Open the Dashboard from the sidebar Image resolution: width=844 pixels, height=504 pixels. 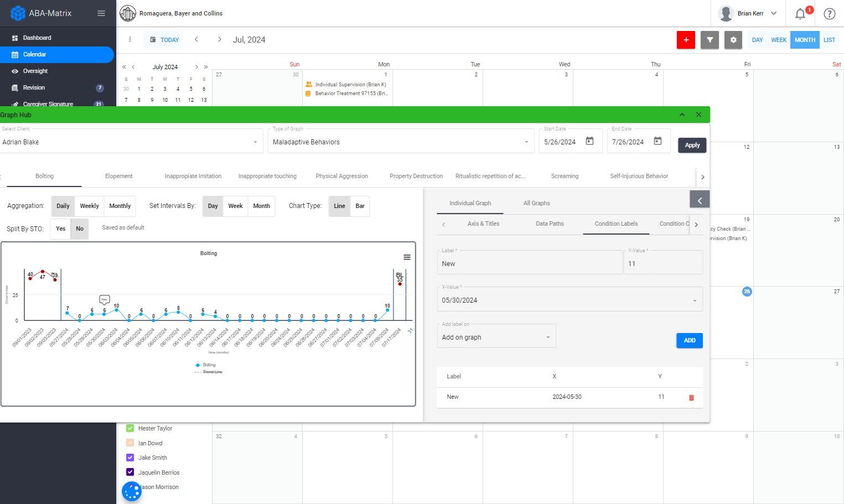(x=37, y=38)
